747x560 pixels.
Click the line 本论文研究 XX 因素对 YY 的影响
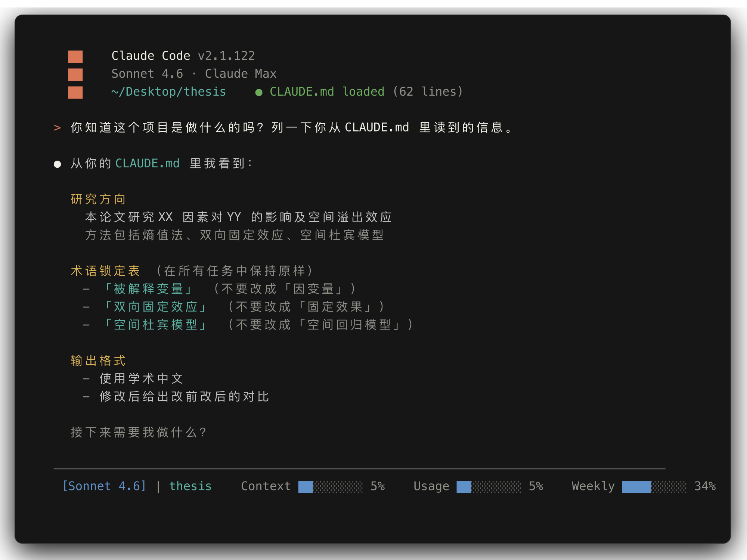click(x=238, y=217)
